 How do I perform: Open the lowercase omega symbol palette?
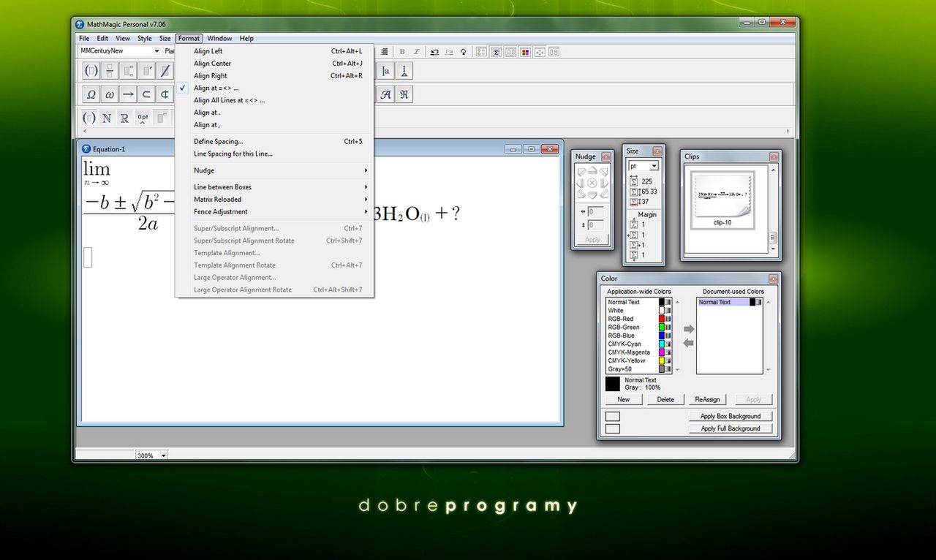pos(110,94)
